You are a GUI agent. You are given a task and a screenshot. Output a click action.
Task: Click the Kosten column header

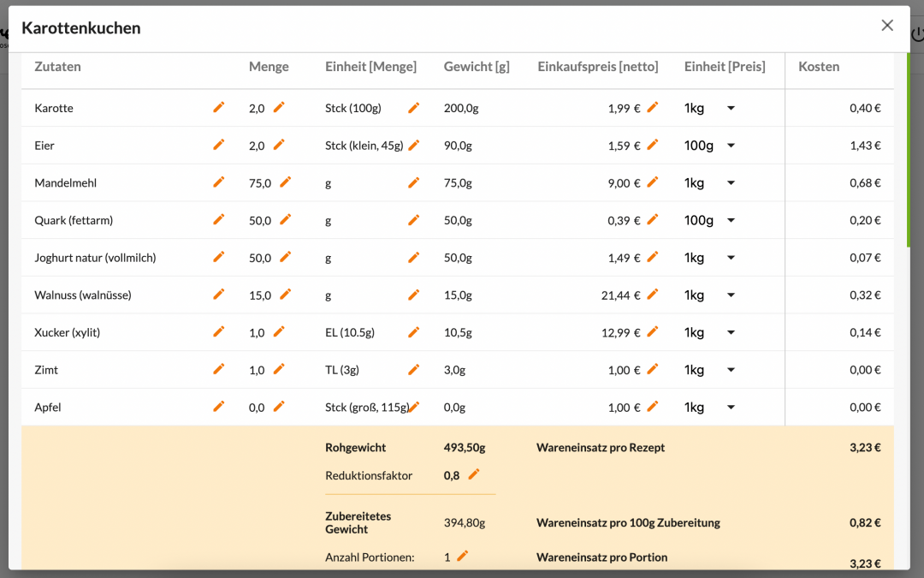coord(819,67)
